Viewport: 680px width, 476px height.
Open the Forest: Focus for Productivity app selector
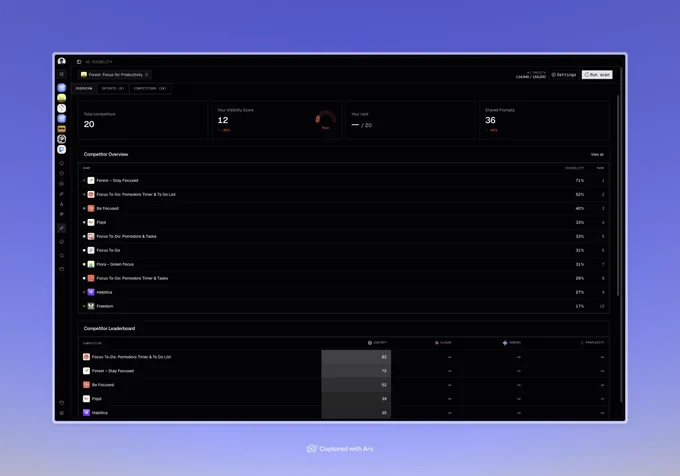[x=115, y=75]
